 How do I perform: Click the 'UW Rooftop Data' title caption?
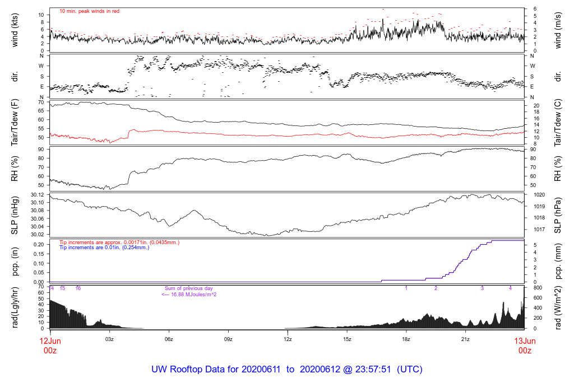click(287, 370)
